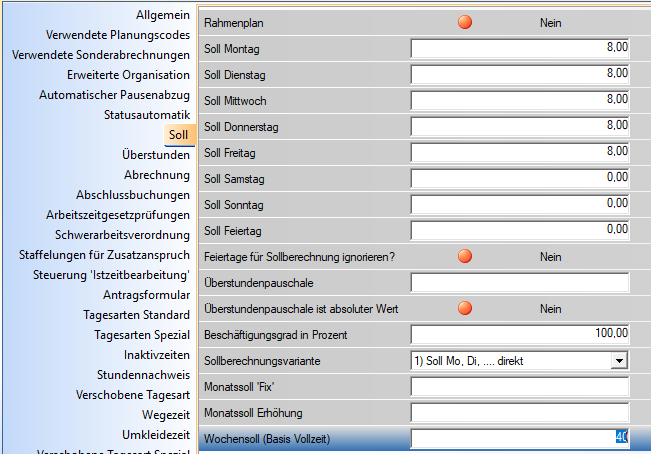Focus the Überstundenpauschale input field

[x=520, y=282]
